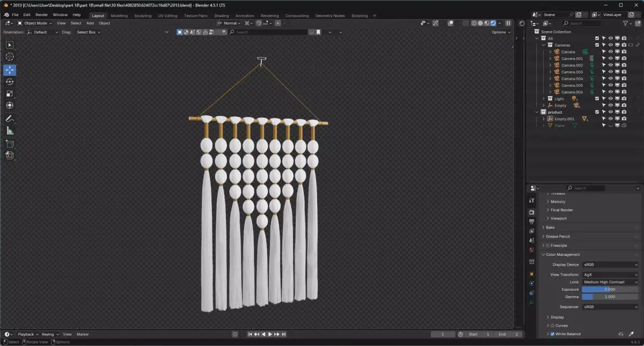Toggle visibility eye for Camera.003
Image resolution: width=644 pixels, height=346 pixels.
tap(610, 72)
